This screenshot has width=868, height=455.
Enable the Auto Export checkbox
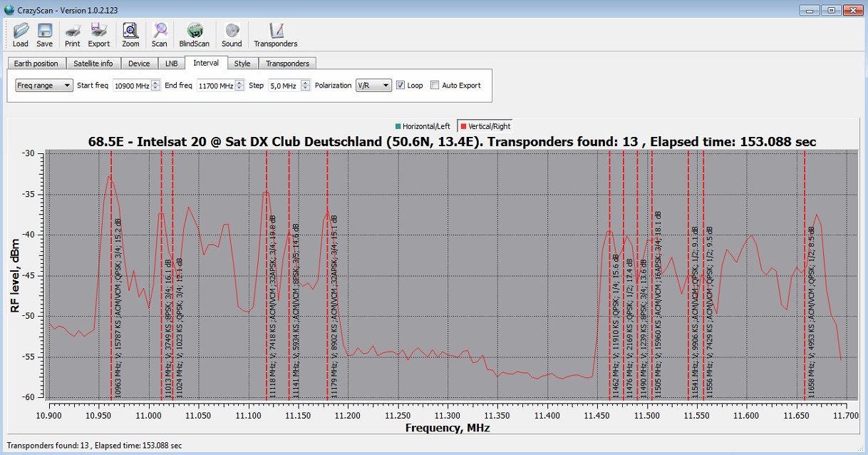click(x=435, y=86)
